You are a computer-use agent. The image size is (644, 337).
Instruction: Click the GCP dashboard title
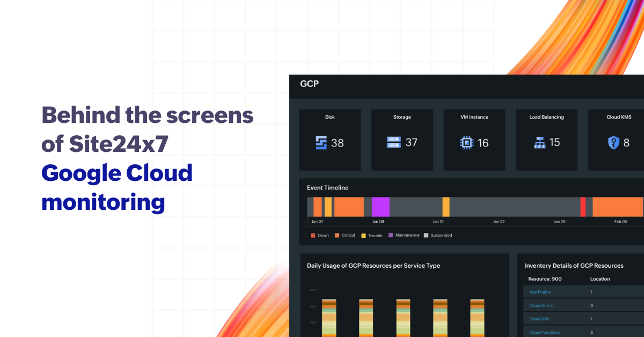pos(309,84)
